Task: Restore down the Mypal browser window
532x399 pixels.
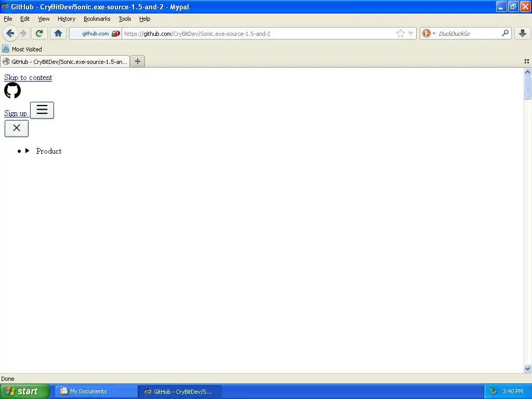Action: click(x=513, y=6)
